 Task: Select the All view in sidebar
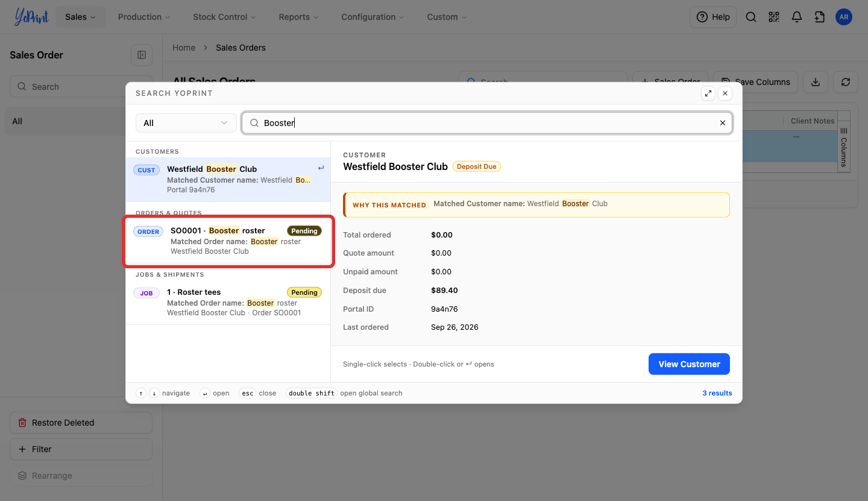[81, 121]
